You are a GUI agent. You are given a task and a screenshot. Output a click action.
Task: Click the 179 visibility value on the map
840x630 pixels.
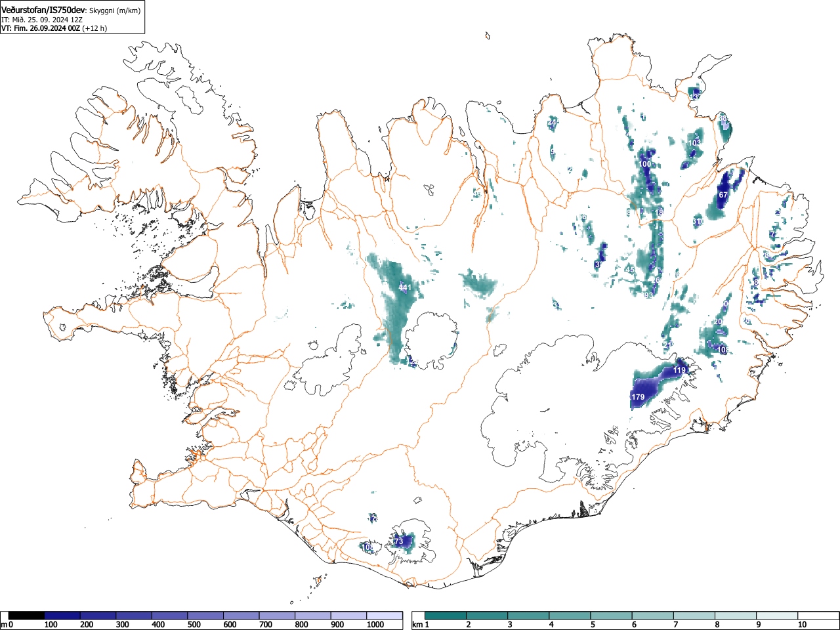pyautogui.click(x=638, y=397)
